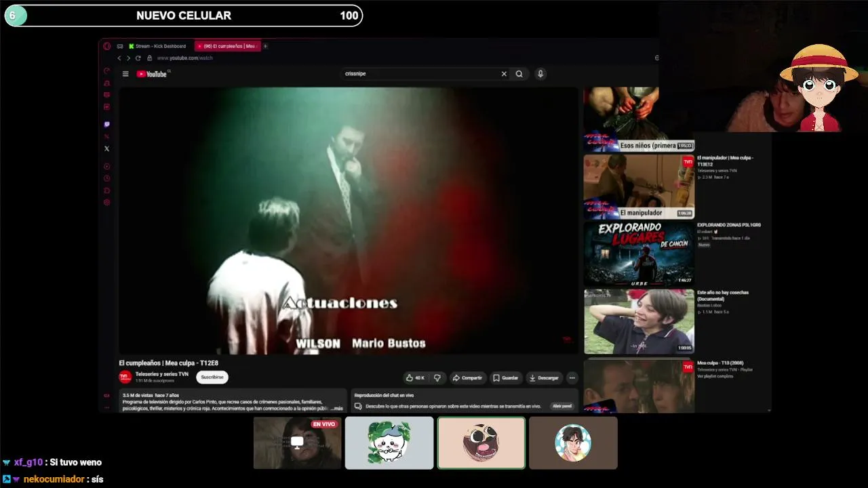Clear the search text 'crissnipe'
The height and width of the screenshot is (488, 868).
click(x=504, y=74)
